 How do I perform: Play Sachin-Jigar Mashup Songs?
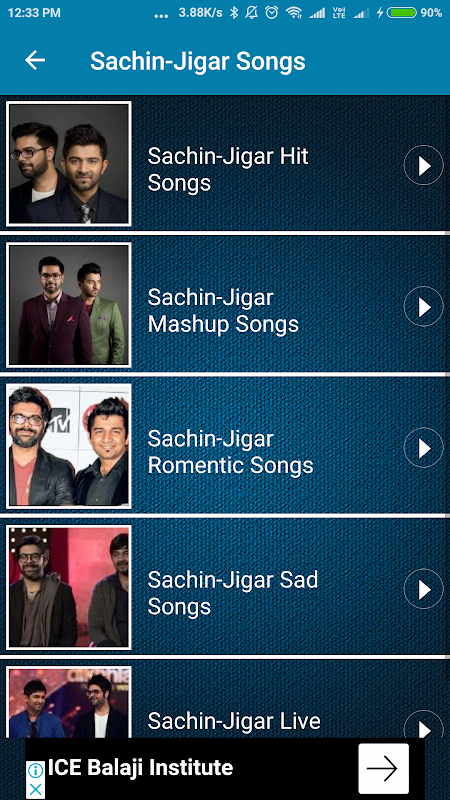(423, 307)
